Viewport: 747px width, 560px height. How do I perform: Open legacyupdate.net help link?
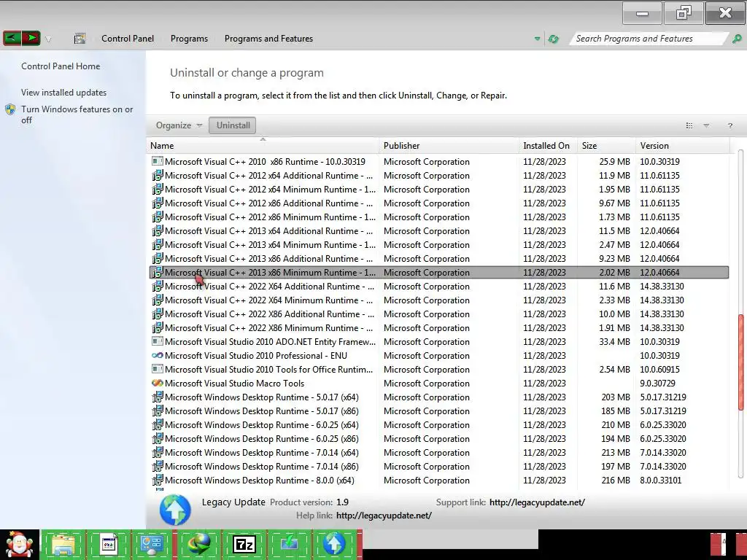384,516
